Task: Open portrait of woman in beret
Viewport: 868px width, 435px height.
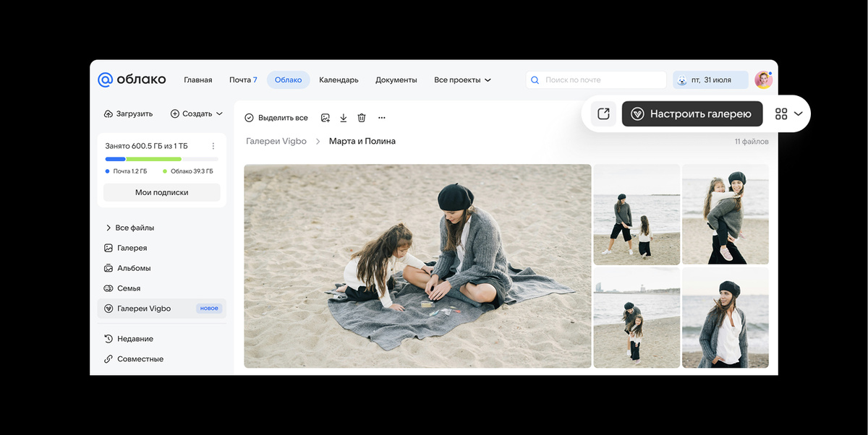Action: tap(726, 318)
